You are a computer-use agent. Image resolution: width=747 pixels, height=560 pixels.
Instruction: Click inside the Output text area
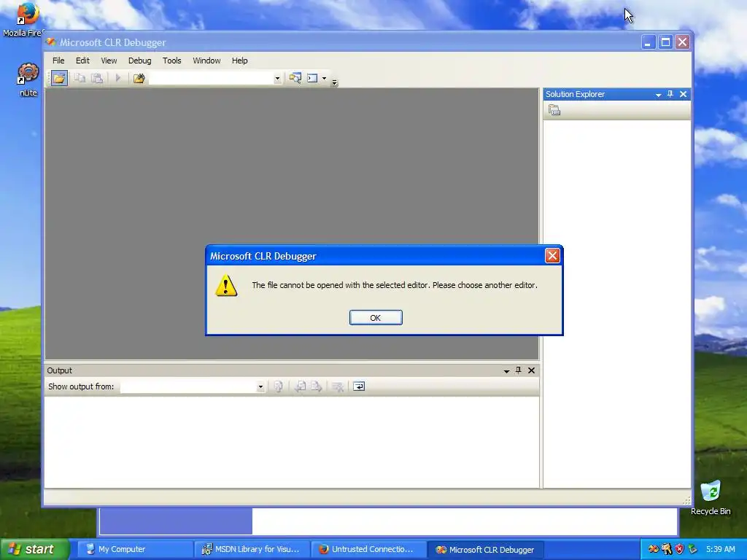pyautogui.click(x=292, y=442)
